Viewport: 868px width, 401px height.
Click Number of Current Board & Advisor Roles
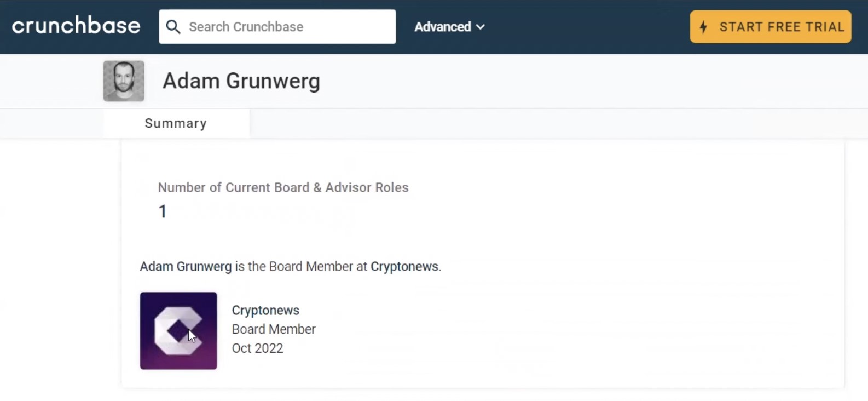point(283,187)
